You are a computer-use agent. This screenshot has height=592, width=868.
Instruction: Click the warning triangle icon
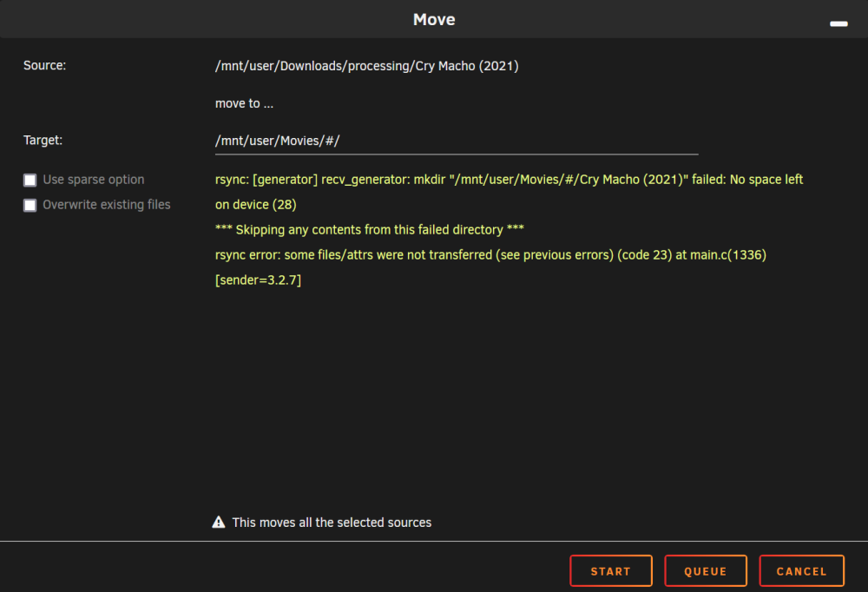(x=219, y=523)
